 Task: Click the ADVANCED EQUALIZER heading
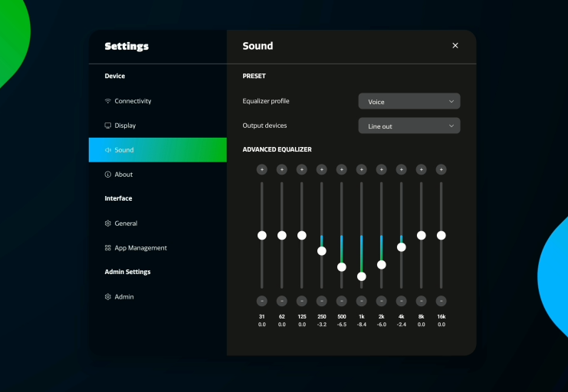(277, 149)
